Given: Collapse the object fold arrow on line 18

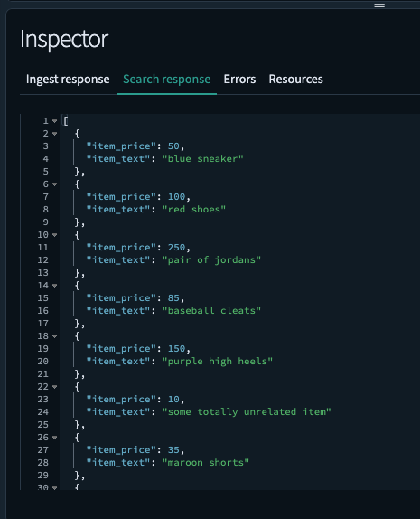Looking at the screenshot, I should pyautogui.click(x=54, y=336).
